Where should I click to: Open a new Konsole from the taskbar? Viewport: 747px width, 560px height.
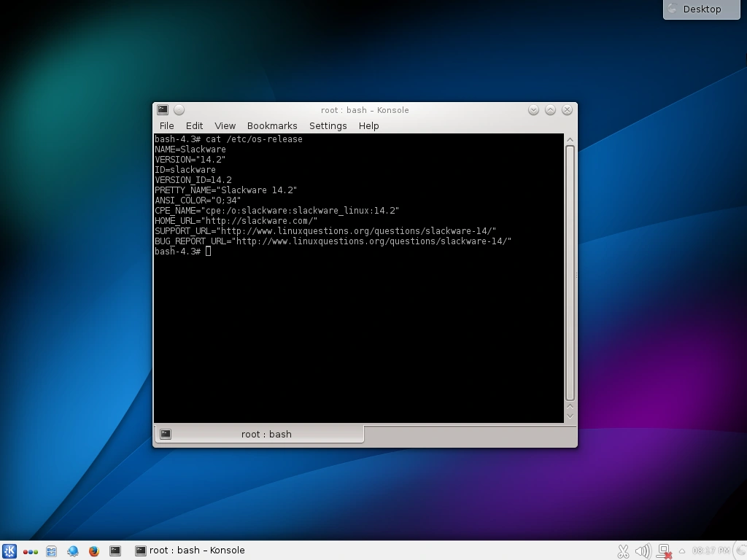click(x=115, y=551)
